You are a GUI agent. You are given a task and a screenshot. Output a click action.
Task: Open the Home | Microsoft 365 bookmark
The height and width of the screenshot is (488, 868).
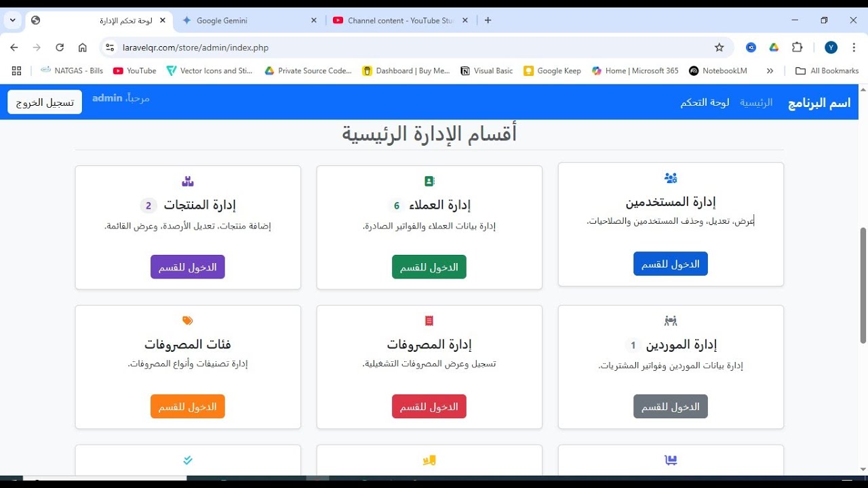[635, 70]
